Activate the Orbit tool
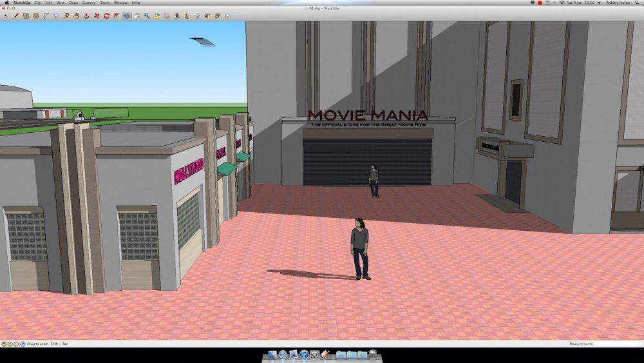 pyautogui.click(x=126, y=16)
